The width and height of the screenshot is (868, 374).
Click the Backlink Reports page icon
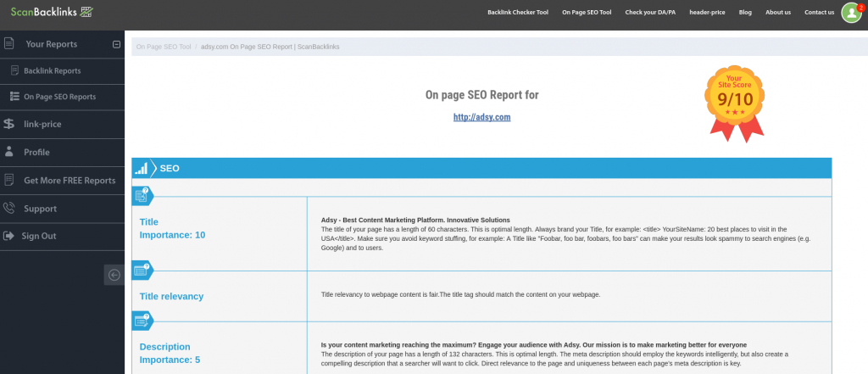click(x=15, y=70)
